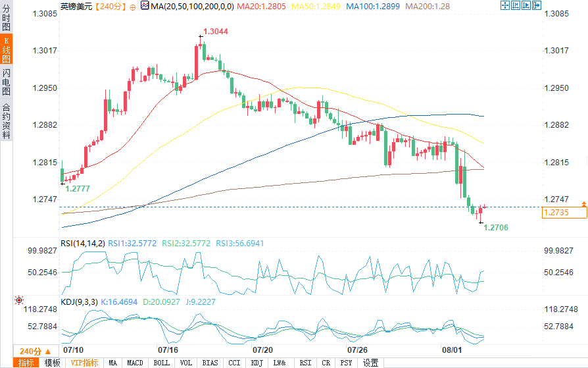The width and height of the screenshot is (588, 368).
Task: Apply the LW& indicator
Action: pos(280,363)
